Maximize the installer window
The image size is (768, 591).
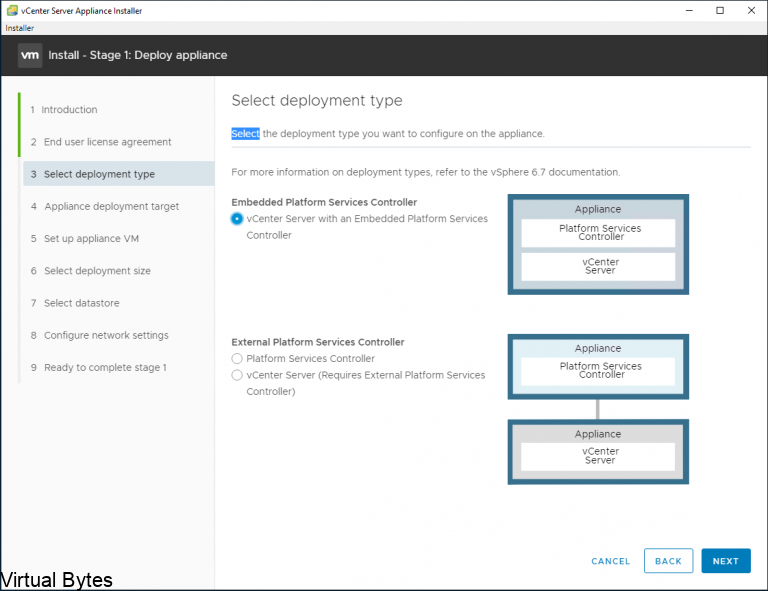tap(720, 10)
